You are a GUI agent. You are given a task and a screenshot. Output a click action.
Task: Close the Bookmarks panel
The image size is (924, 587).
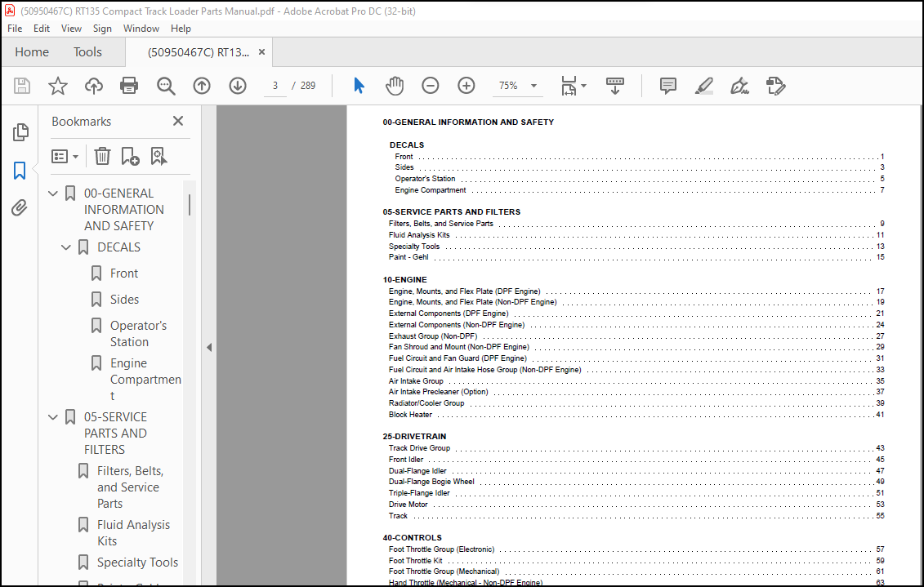[178, 122]
